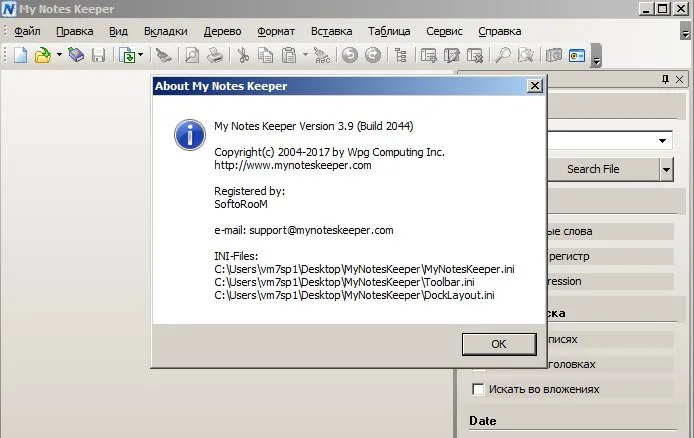Screen dimensions: 694x438
Task: Open the Дерево menu
Action: (222, 31)
